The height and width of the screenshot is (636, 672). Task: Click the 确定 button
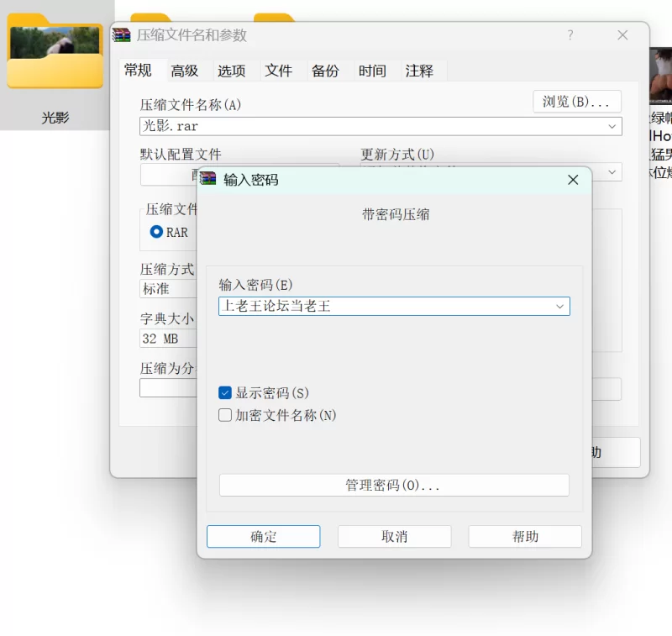(263, 537)
